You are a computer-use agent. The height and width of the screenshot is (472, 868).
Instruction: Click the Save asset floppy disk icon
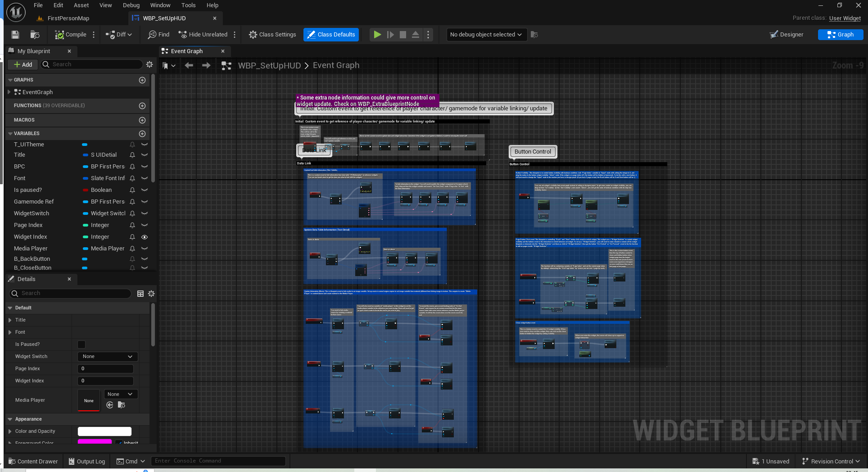point(15,35)
